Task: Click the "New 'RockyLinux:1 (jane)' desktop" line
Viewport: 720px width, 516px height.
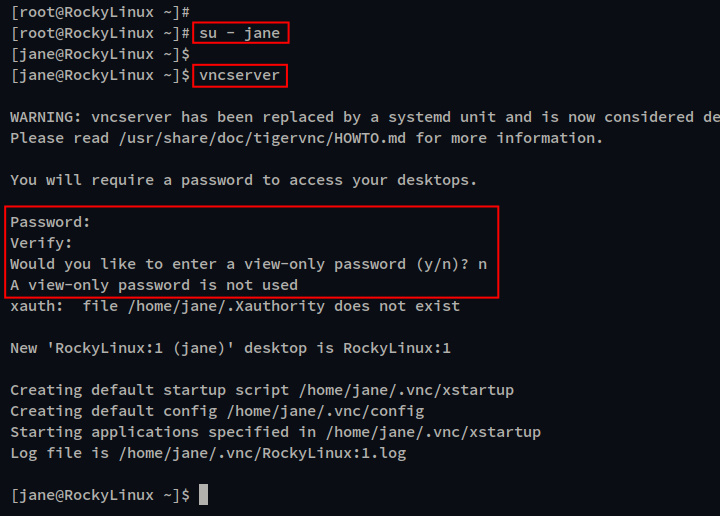Action: [230, 348]
